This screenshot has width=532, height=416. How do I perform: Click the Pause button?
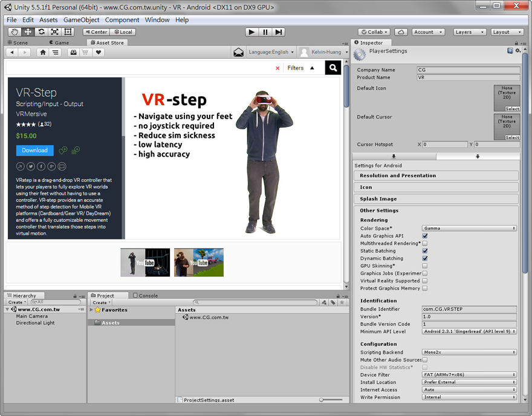tap(265, 32)
